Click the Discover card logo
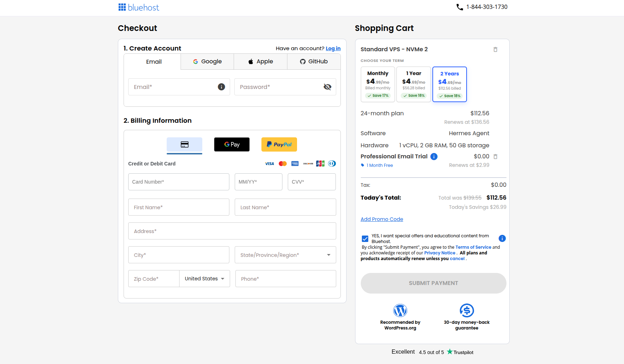 pos(308,164)
